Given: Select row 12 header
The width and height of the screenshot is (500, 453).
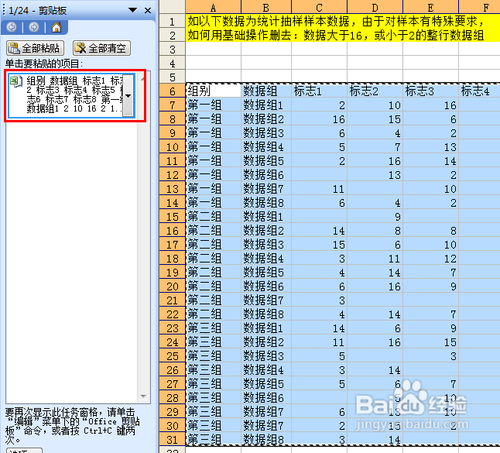Looking at the screenshot, I should [172, 175].
